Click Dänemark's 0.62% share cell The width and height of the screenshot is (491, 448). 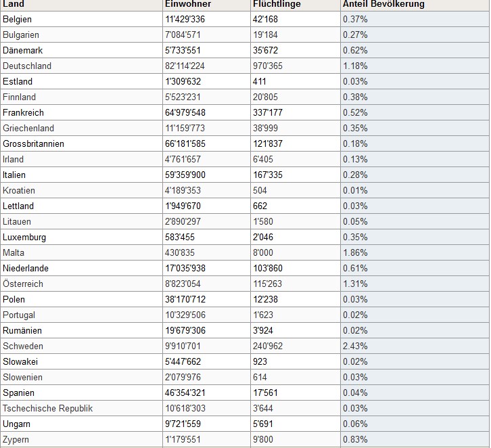coord(355,50)
